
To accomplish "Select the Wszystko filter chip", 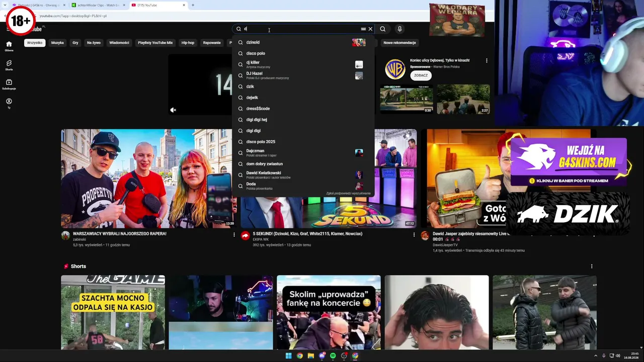I will (35, 43).
